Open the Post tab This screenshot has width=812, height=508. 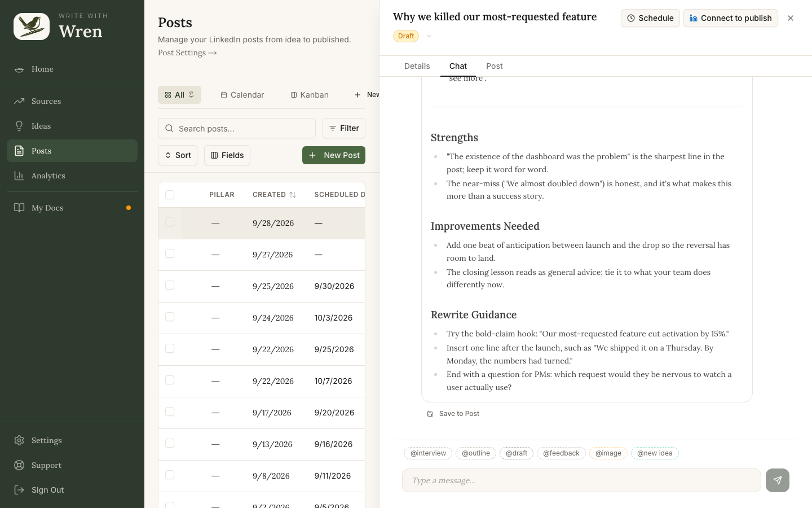coord(495,66)
